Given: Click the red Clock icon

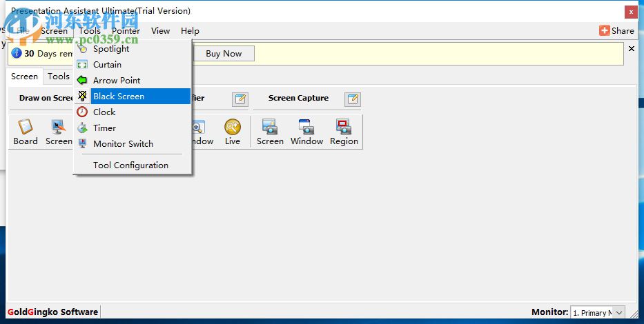Looking at the screenshot, I should [83, 112].
